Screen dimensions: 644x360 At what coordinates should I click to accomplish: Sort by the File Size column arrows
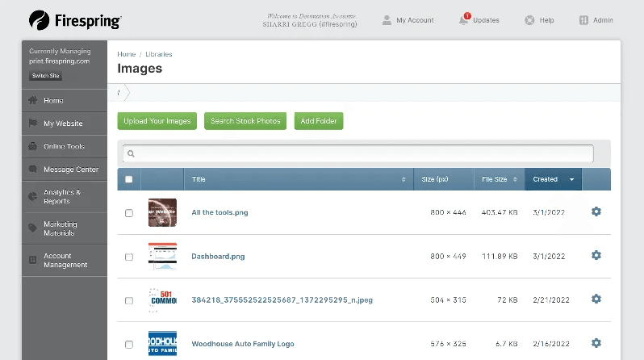(515, 179)
